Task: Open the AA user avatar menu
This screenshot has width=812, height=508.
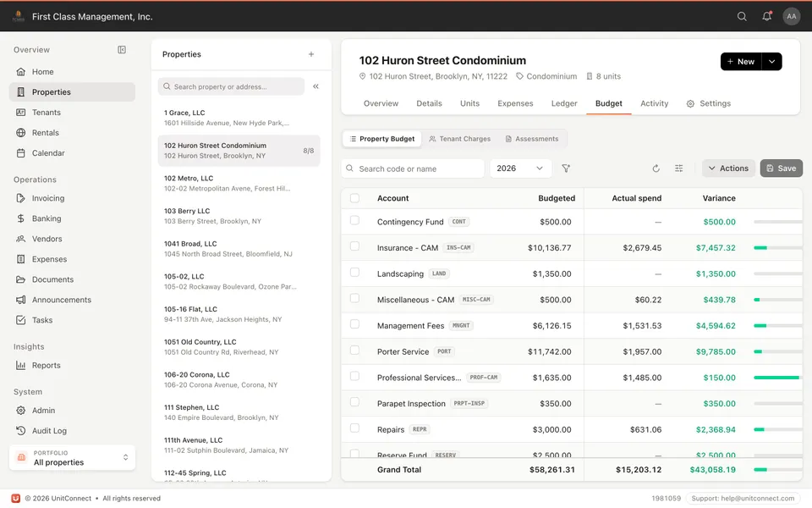Action: pyautogui.click(x=792, y=17)
